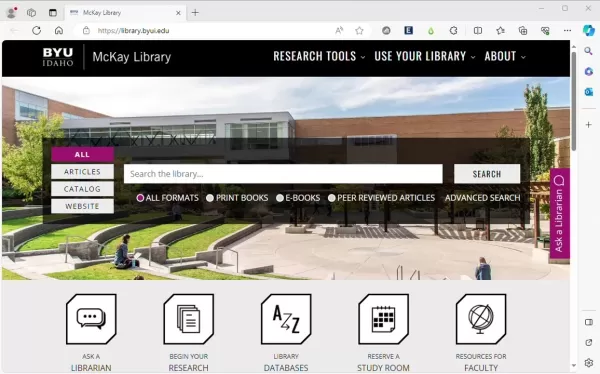Add this page to favorites with the star icon
Viewport: 600px width, 374px height.
(x=359, y=31)
